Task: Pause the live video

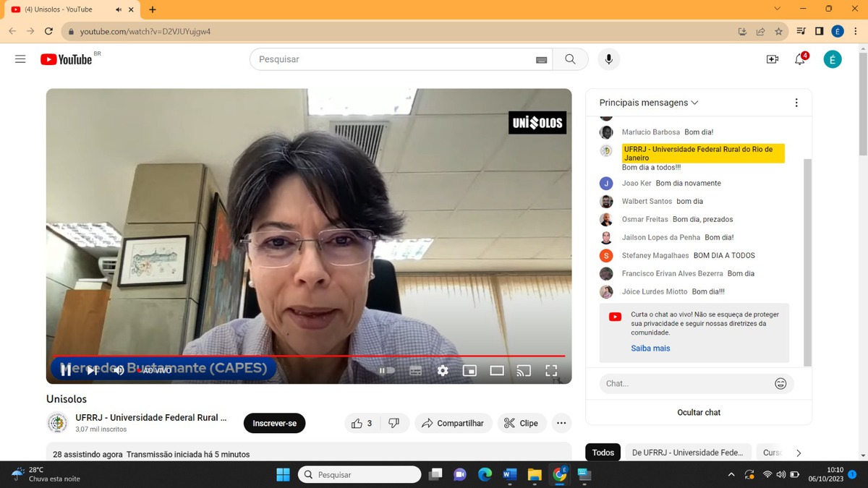Action: pos(66,371)
